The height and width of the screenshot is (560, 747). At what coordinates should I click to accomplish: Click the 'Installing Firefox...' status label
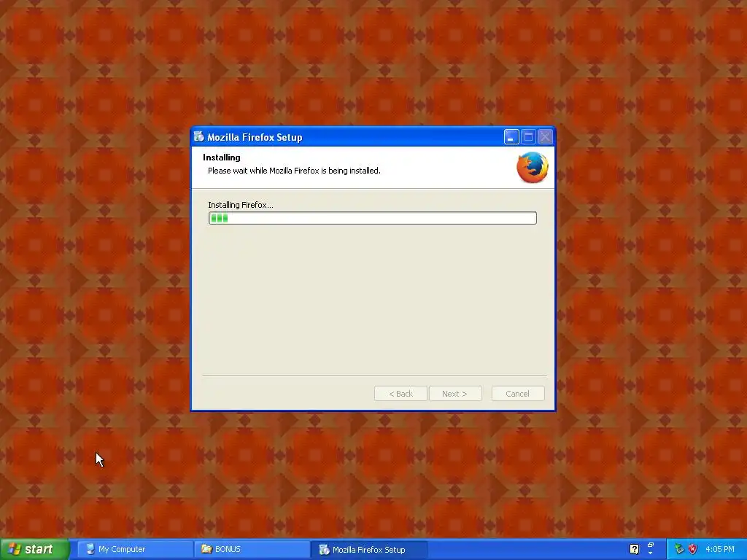(241, 205)
